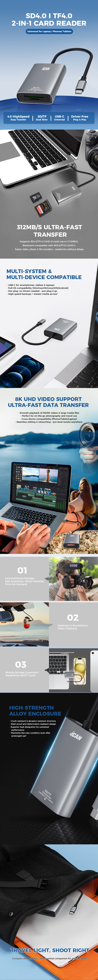Click the 'SD/TF Dual Slots' feature label

[x=42, y=118]
